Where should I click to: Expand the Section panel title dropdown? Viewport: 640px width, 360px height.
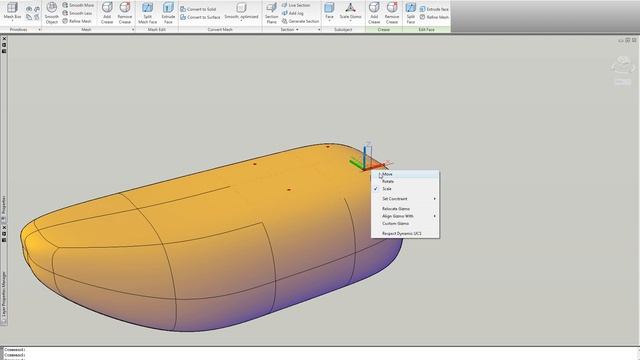[x=289, y=29]
